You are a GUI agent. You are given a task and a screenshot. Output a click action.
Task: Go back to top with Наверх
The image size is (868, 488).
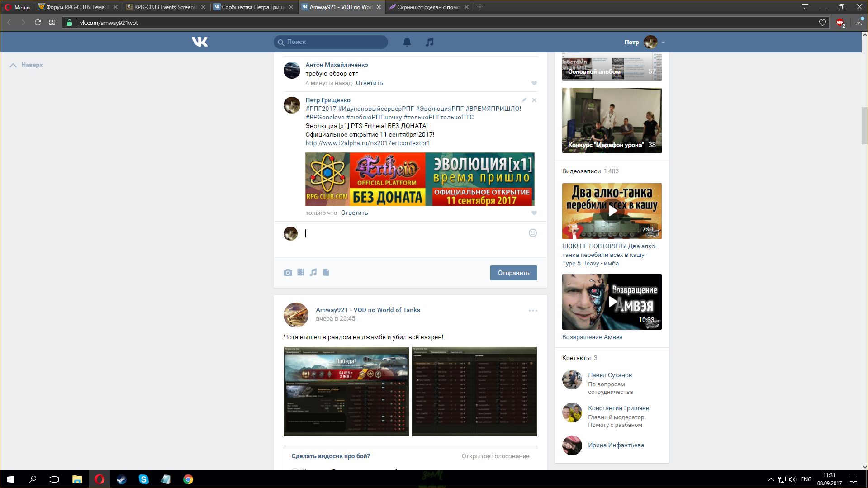tap(26, 65)
